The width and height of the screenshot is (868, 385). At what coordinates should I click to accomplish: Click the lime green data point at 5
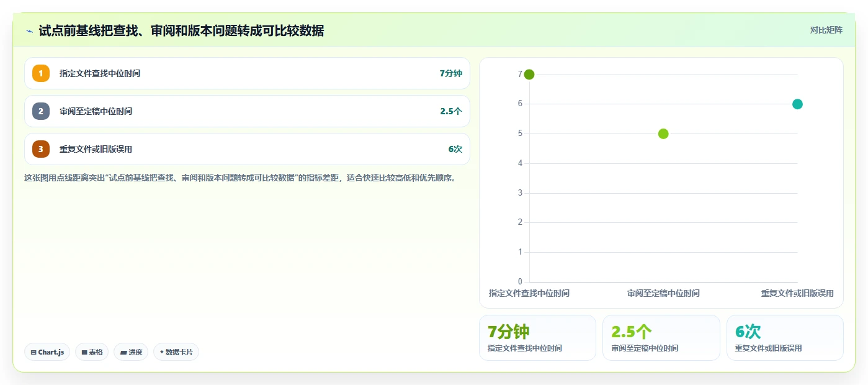coord(663,134)
